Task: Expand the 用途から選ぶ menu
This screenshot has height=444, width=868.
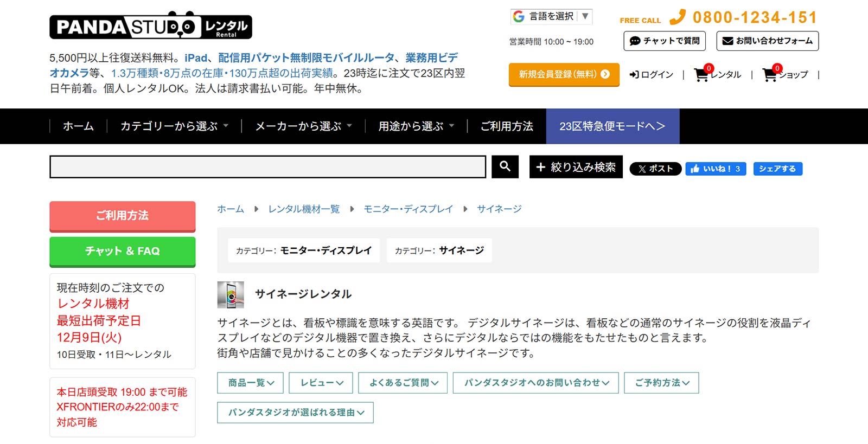Action: coord(416,126)
